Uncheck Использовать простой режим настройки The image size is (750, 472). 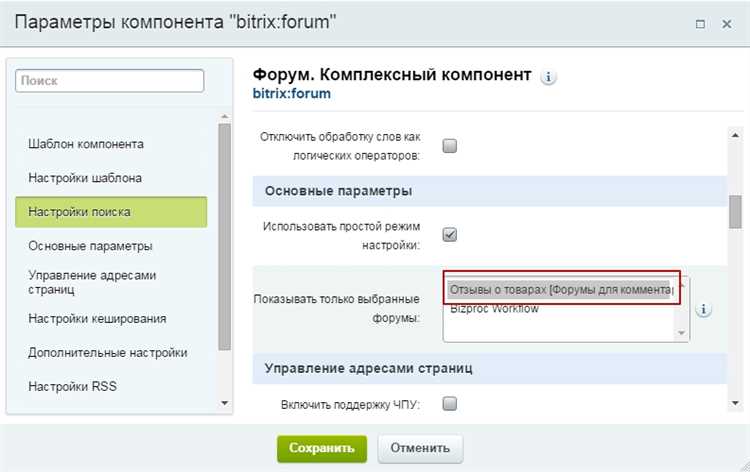tap(450, 235)
